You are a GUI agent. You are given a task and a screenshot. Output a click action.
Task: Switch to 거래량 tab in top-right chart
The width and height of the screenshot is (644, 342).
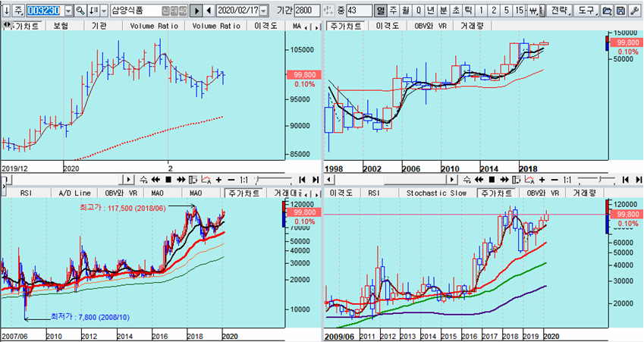473,26
